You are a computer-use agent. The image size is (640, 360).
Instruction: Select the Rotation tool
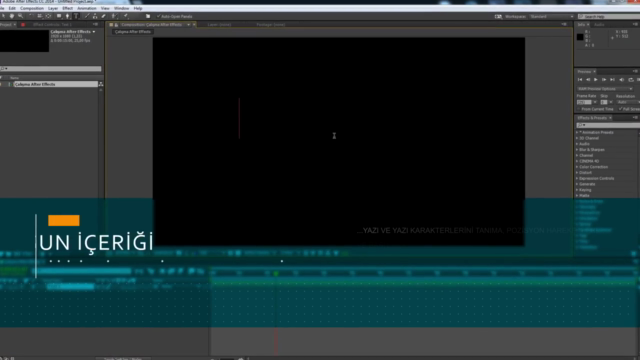(31, 16)
